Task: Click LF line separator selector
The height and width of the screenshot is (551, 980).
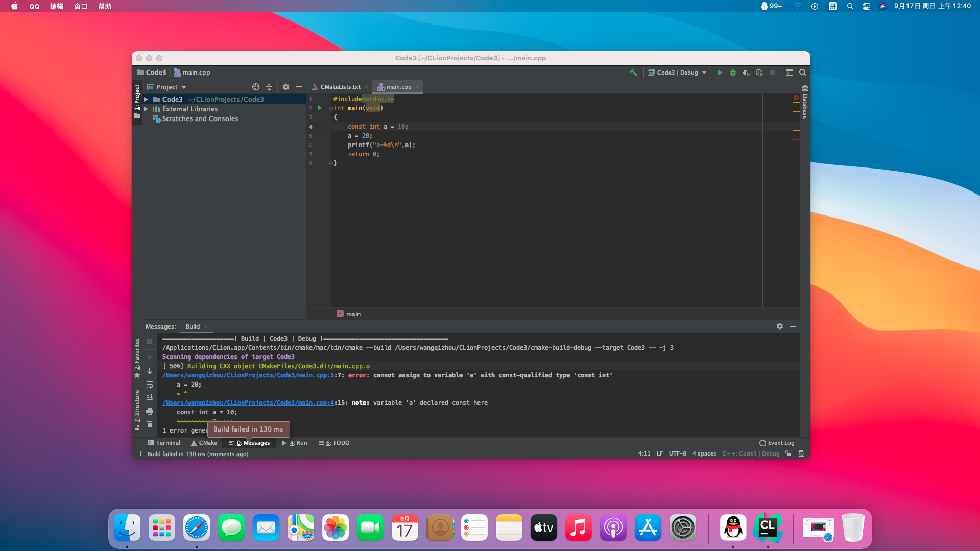Action: click(659, 453)
